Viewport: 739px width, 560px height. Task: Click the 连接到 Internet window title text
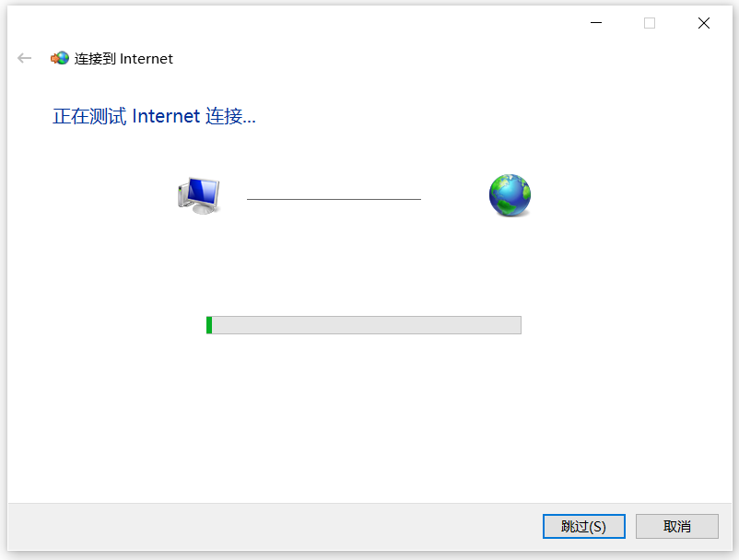click(123, 58)
